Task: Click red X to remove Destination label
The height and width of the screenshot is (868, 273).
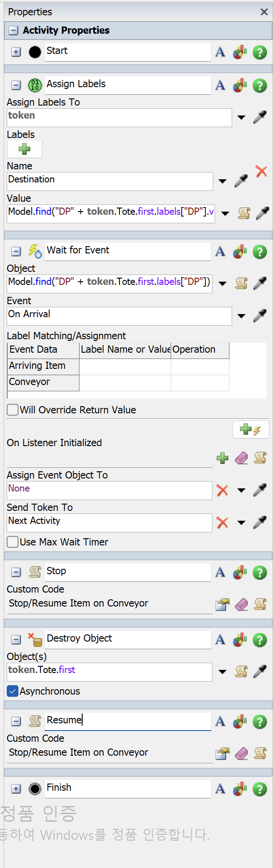Action: (x=261, y=171)
